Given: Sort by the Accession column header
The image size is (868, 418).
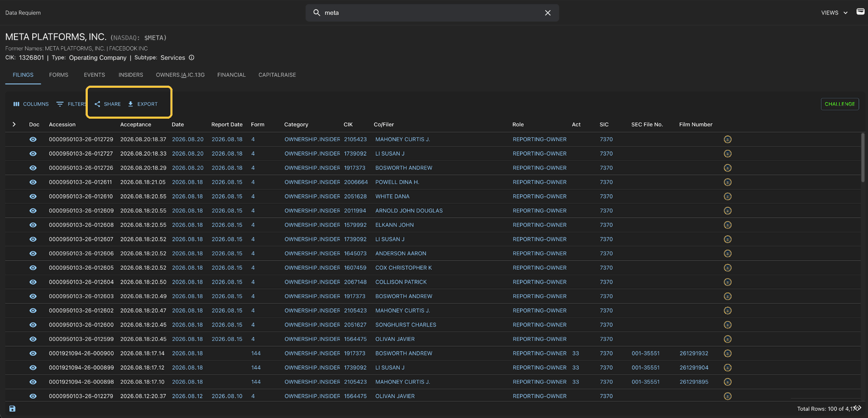Looking at the screenshot, I should pos(62,124).
